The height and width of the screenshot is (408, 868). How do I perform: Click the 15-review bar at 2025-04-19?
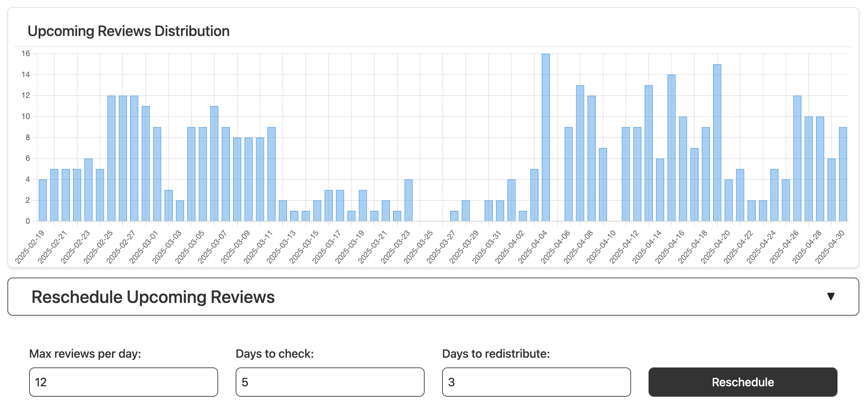(x=717, y=143)
